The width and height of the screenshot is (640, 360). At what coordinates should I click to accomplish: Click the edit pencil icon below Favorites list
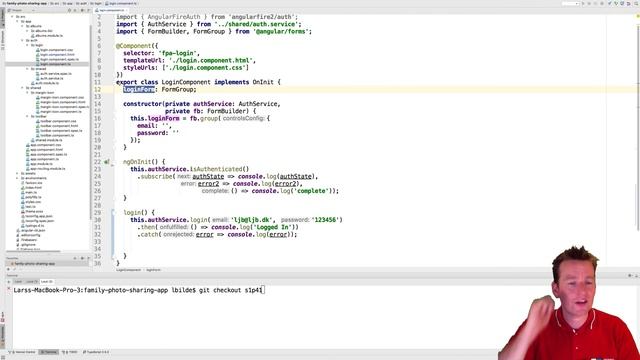(x=14, y=269)
